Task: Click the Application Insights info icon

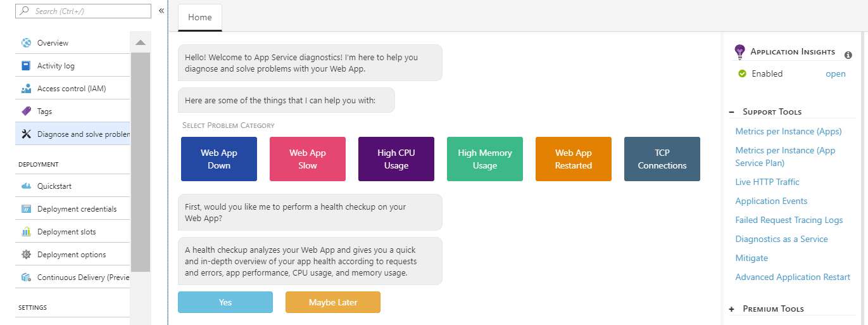Action: coord(848,55)
